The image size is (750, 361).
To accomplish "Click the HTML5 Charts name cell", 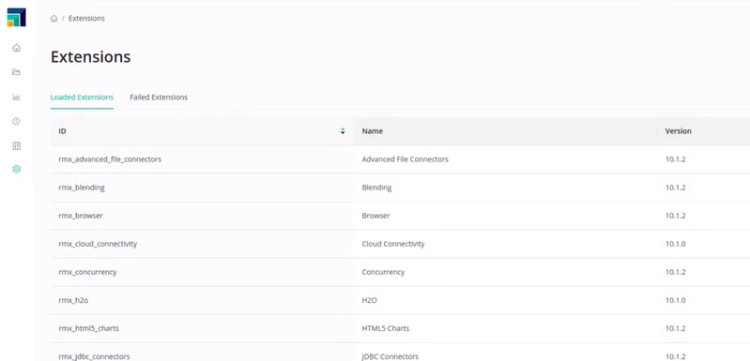I will click(386, 328).
